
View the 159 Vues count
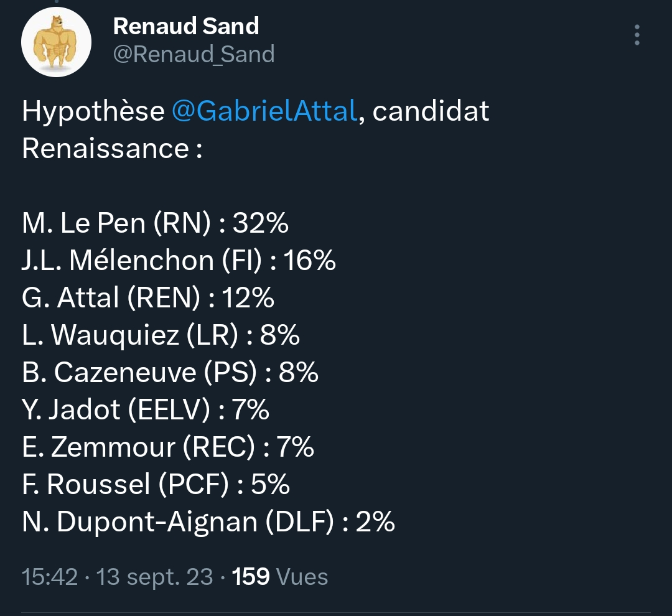click(280, 577)
